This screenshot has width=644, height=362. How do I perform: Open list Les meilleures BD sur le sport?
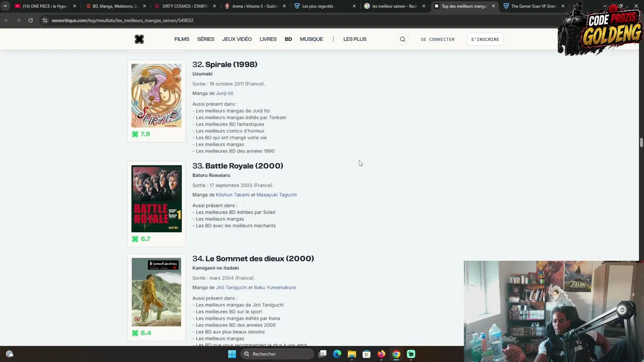point(229,312)
